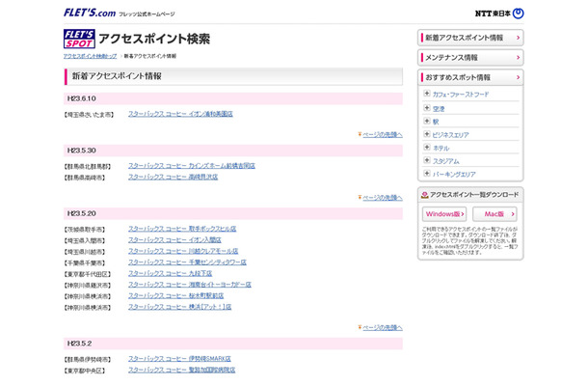Screen dimensions: 588x386
Task: Click the 【東京都中央区】 label
Action: pyautogui.click(x=85, y=372)
